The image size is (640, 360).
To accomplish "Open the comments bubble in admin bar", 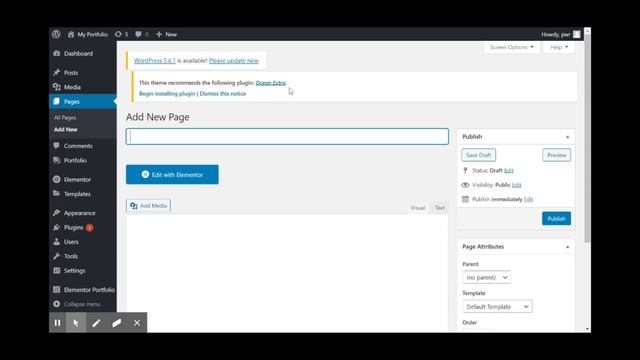I will (141, 34).
